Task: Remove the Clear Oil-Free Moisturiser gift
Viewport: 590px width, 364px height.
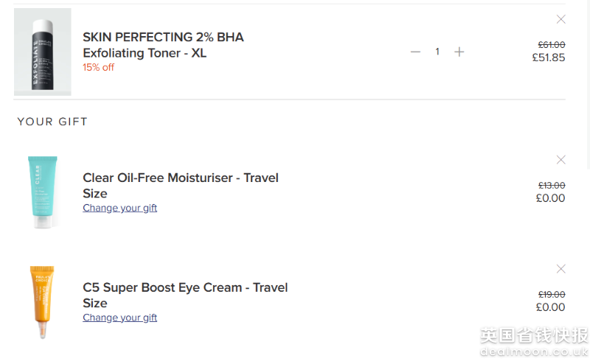Action: click(561, 160)
